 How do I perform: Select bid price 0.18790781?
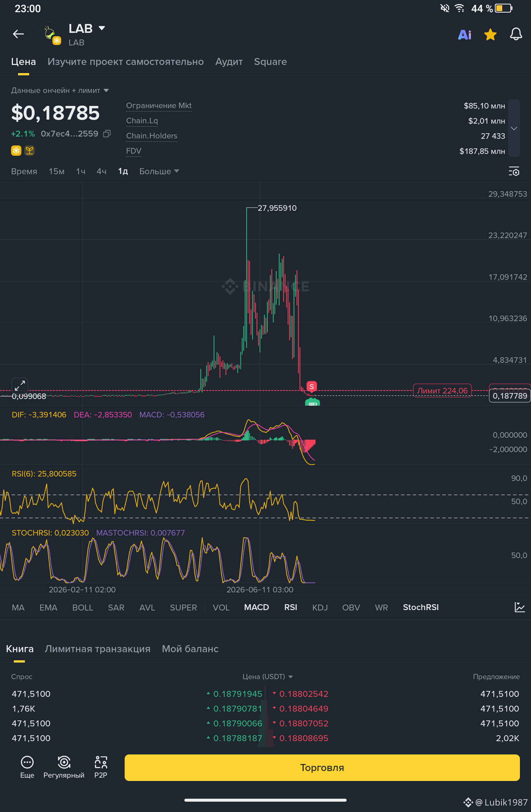[237, 709]
